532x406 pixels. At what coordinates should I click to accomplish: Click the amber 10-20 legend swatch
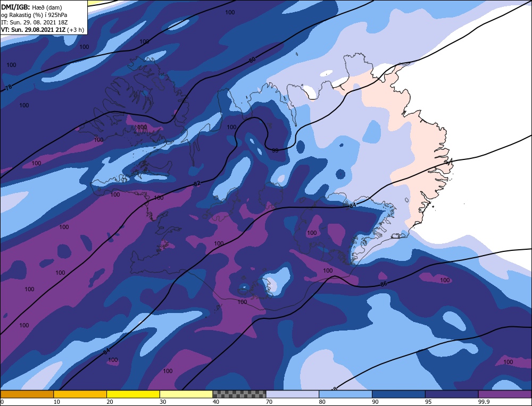[x=80, y=394]
